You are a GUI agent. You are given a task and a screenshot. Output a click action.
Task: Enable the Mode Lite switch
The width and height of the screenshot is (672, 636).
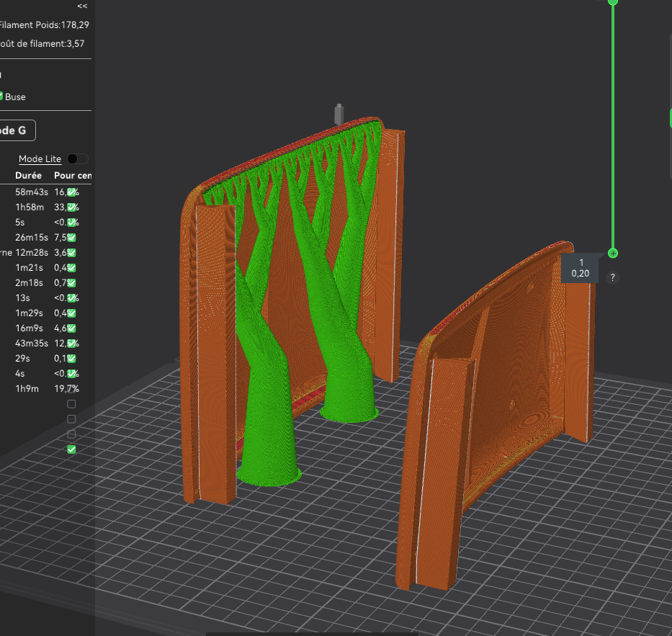tap(76, 158)
